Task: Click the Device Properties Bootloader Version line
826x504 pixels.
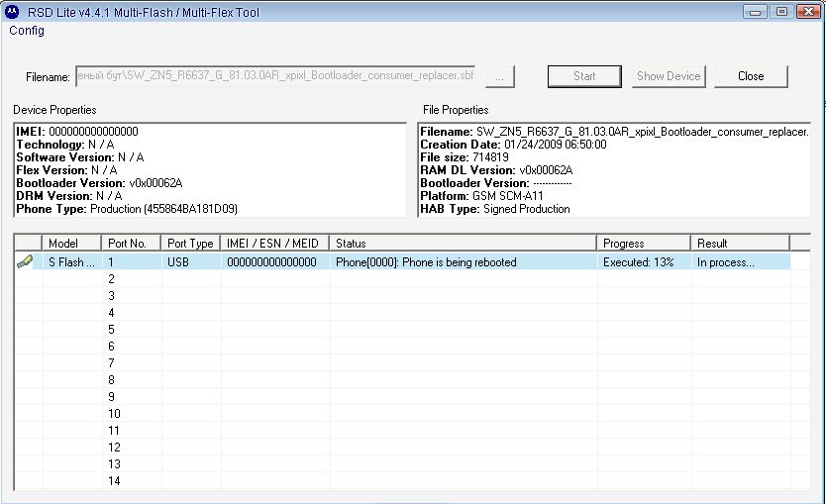Action: [x=99, y=183]
